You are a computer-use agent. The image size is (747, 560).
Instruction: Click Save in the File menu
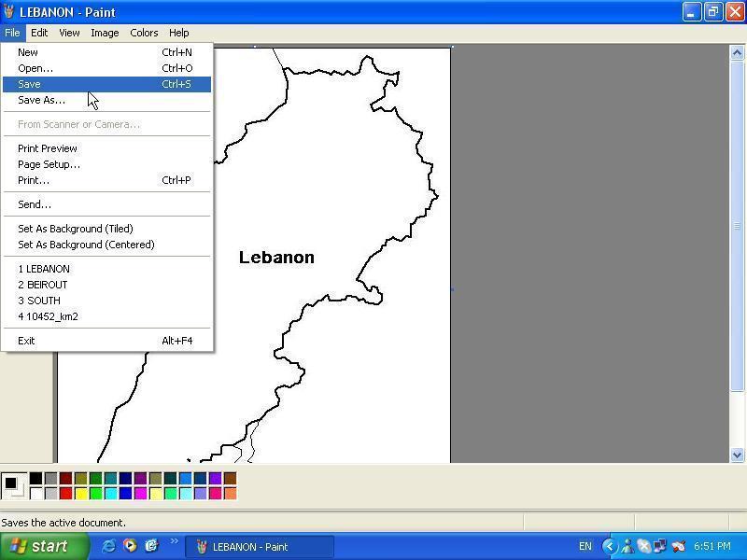[x=106, y=84]
